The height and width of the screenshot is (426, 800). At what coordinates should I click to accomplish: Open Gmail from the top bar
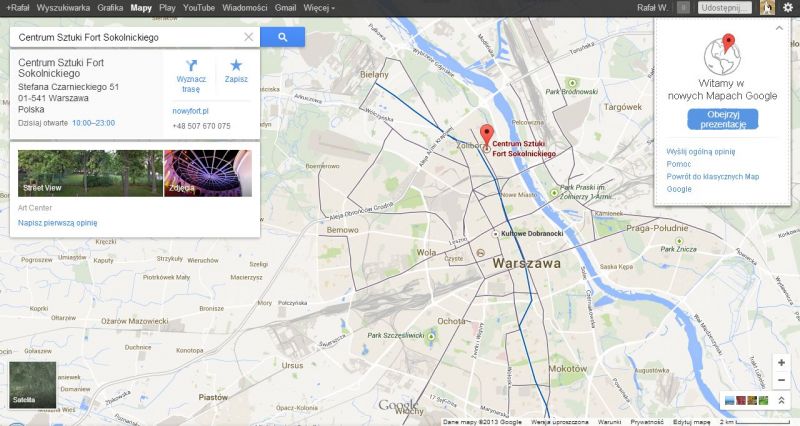(x=285, y=8)
